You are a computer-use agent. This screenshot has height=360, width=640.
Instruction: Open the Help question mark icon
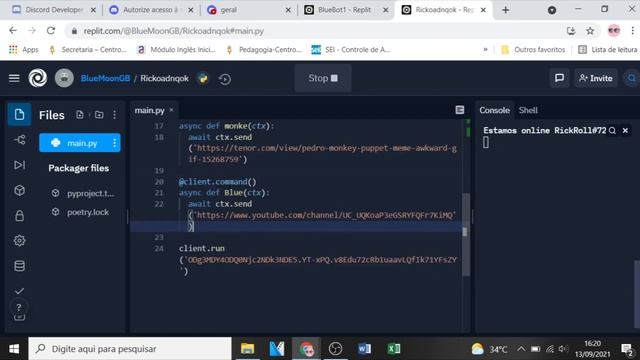tap(19, 308)
